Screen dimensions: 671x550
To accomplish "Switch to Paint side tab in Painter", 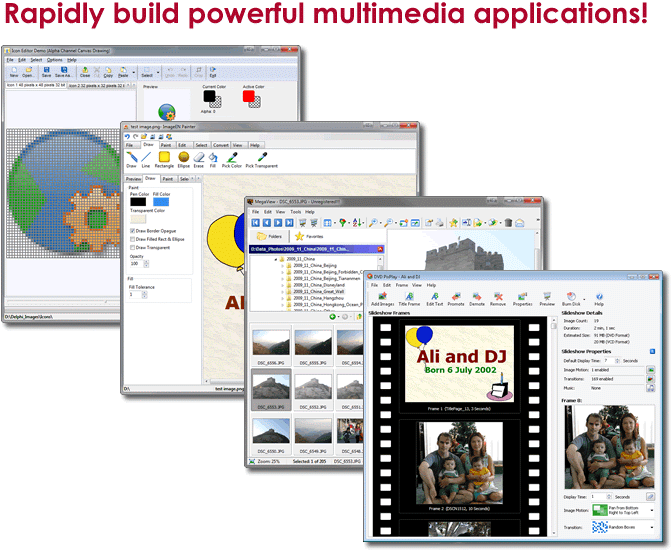I will pyautogui.click(x=168, y=179).
